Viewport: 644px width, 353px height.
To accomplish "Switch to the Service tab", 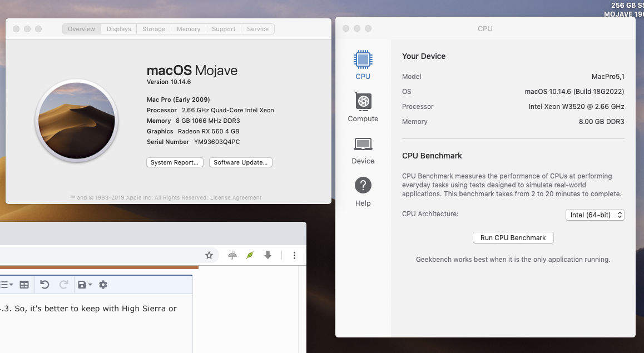I will tap(257, 29).
